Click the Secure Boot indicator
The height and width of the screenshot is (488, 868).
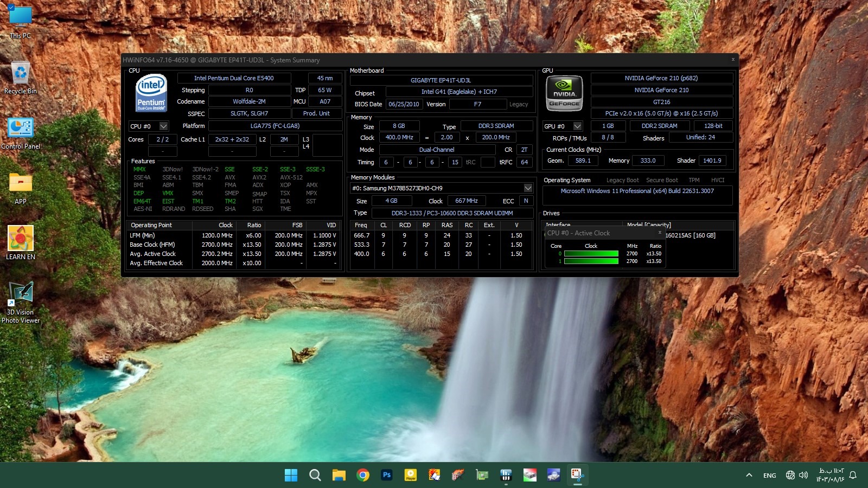click(x=662, y=181)
